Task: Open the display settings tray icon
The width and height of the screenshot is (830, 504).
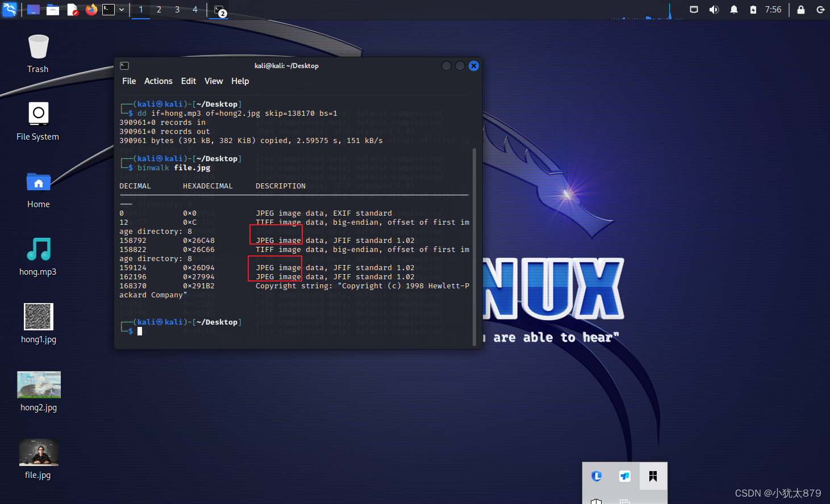Action: coord(694,10)
